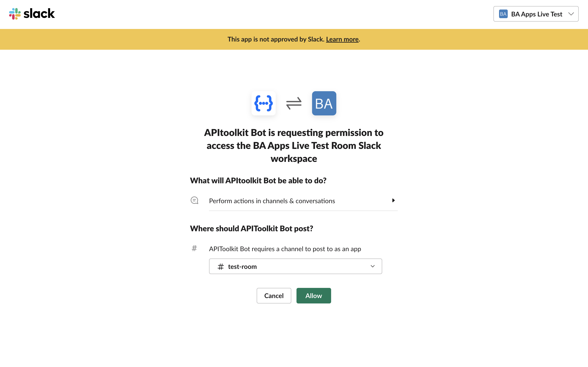
Task: Open the Learn more link
Action: point(342,39)
